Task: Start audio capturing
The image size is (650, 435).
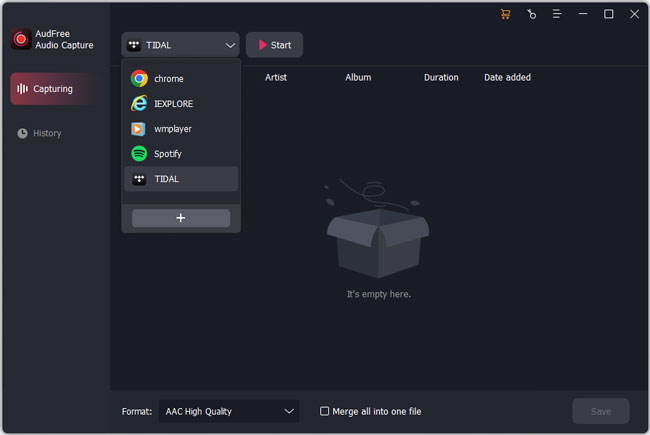Action: [274, 45]
